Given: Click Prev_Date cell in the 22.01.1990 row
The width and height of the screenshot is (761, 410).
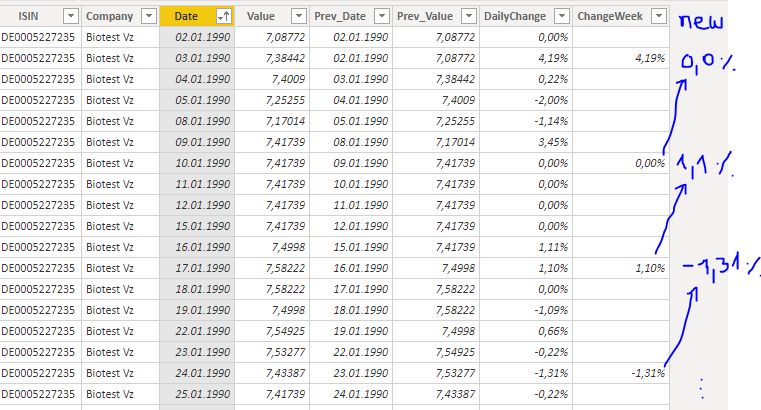Looking at the screenshot, I should point(351,331).
